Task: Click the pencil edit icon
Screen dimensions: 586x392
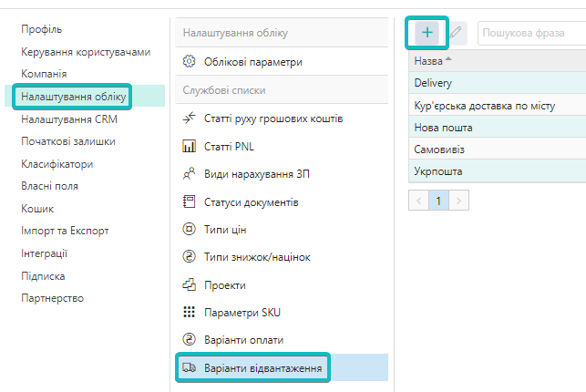Action: (457, 33)
